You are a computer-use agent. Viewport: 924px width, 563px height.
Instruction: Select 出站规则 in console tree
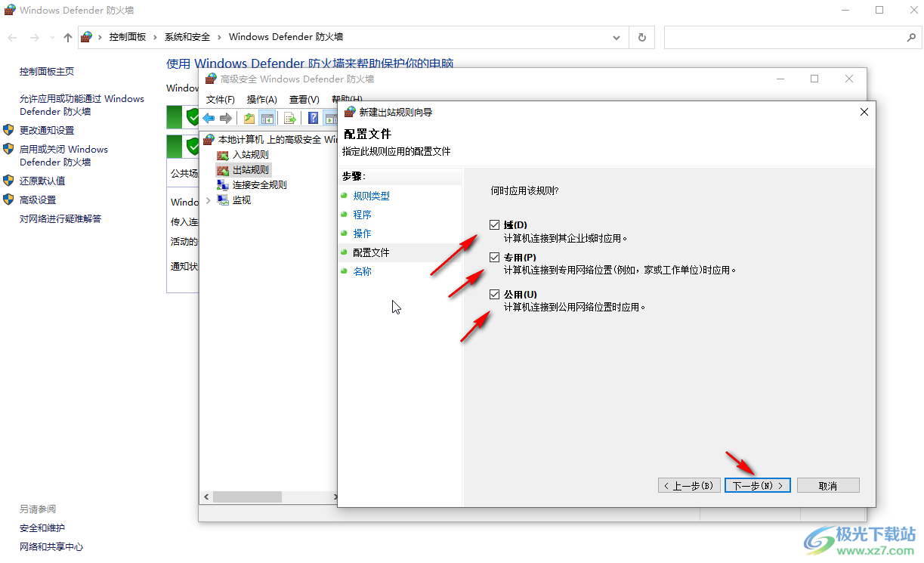point(250,170)
